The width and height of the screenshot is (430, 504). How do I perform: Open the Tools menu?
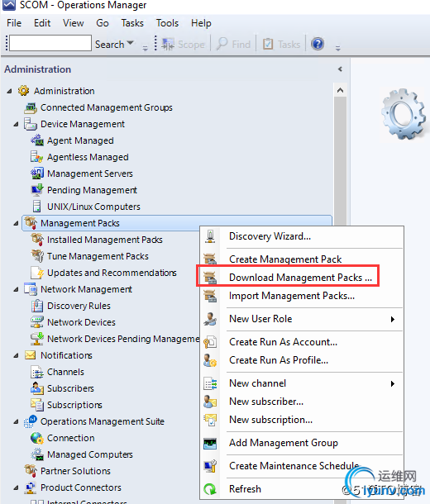(x=167, y=23)
